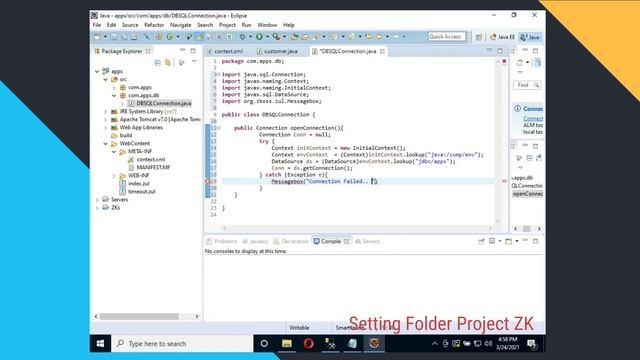Switch to Java EE perspective
Image resolution: width=640 pixels, height=360 pixels.
click(502, 37)
